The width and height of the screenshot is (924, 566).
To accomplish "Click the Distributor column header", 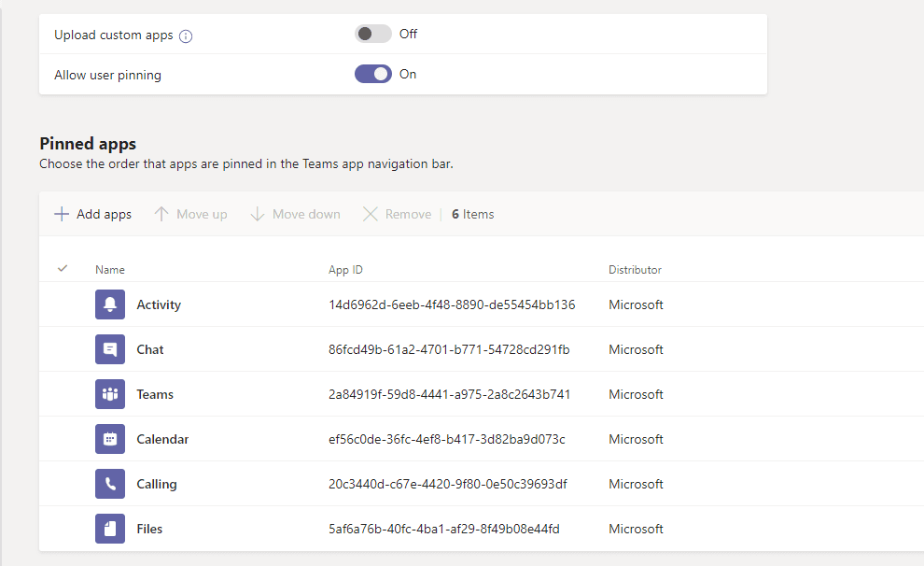I will click(636, 269).
